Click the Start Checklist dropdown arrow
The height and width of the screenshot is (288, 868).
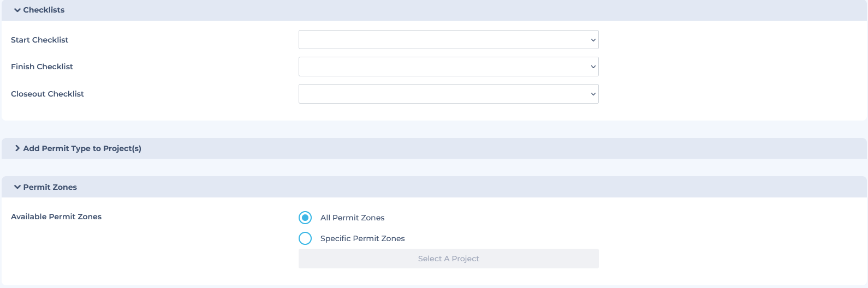click(593, 40)
